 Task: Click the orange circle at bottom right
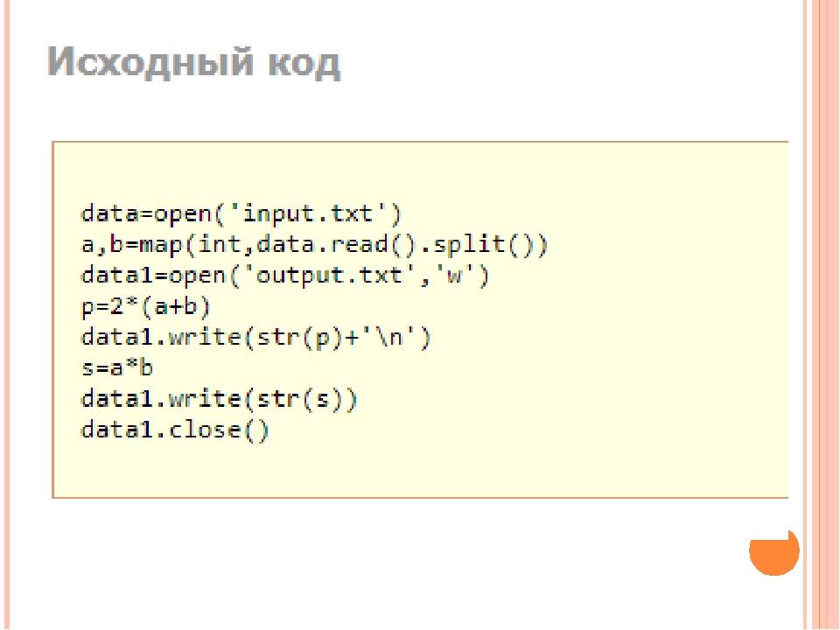click(773, 551)
